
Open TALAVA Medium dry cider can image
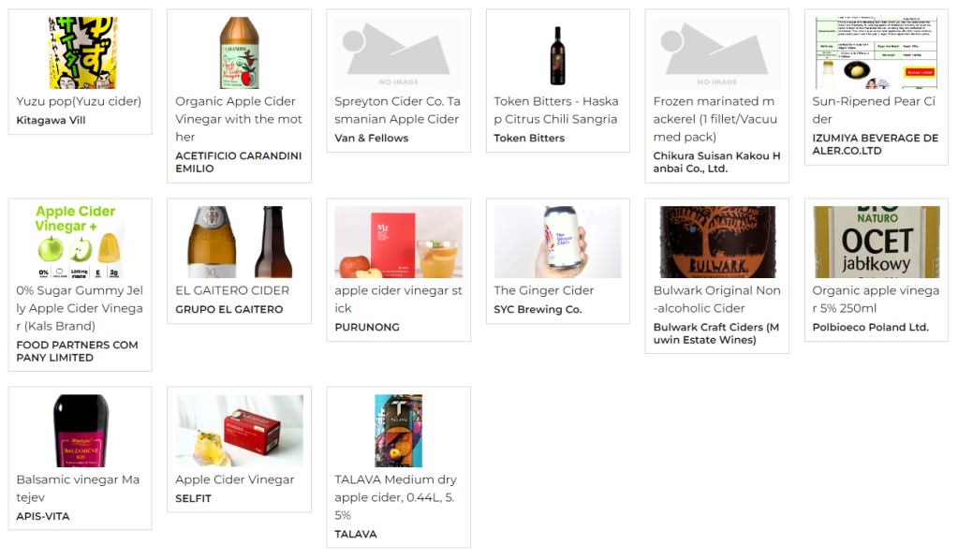pos(398,431)
